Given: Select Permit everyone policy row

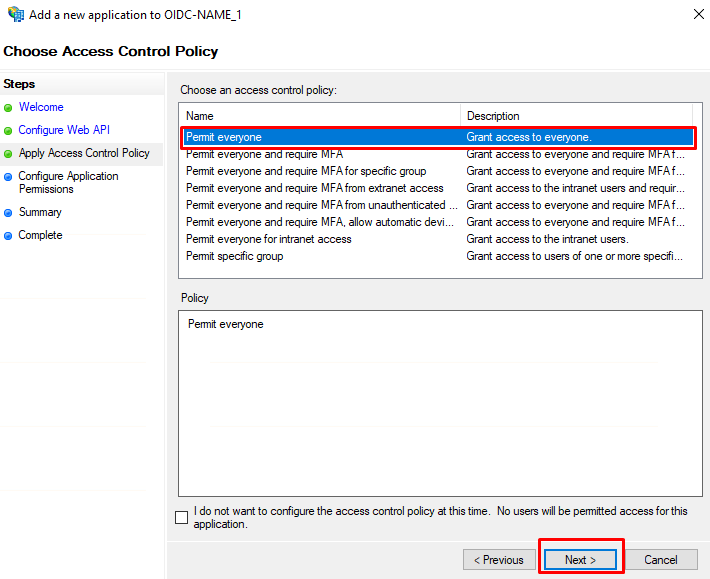Looking at the screenshot, I should tap(438, 137).
